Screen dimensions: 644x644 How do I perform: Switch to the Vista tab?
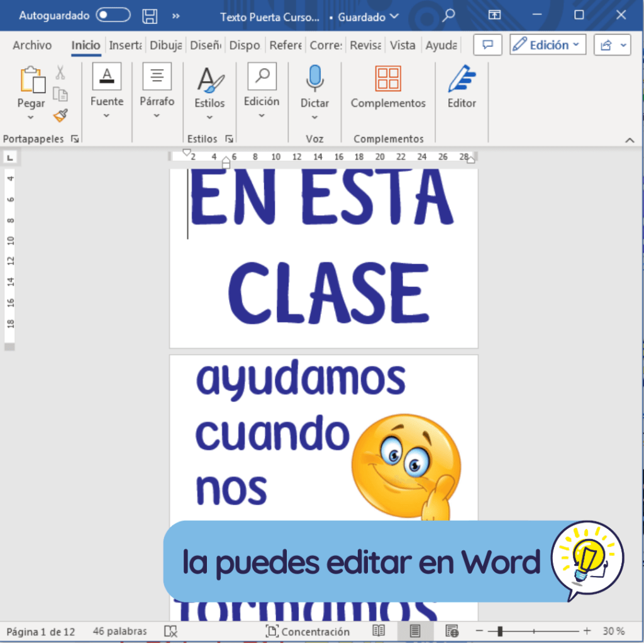pos(402,45)
